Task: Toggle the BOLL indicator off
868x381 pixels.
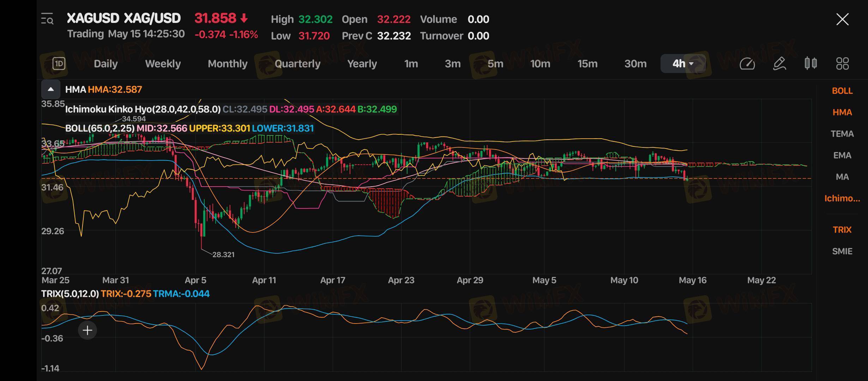Action: [842, 91]
